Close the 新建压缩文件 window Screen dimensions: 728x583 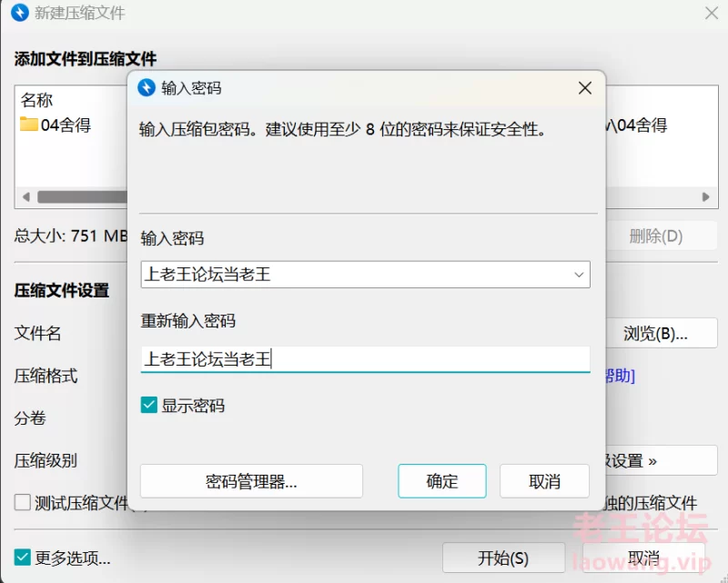pos(712,13)
